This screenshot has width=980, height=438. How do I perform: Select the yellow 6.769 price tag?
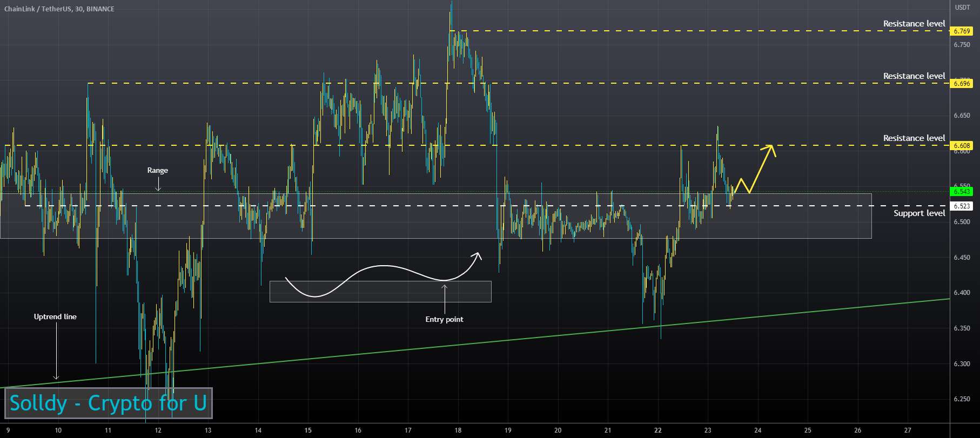click(x=962, y=31)
